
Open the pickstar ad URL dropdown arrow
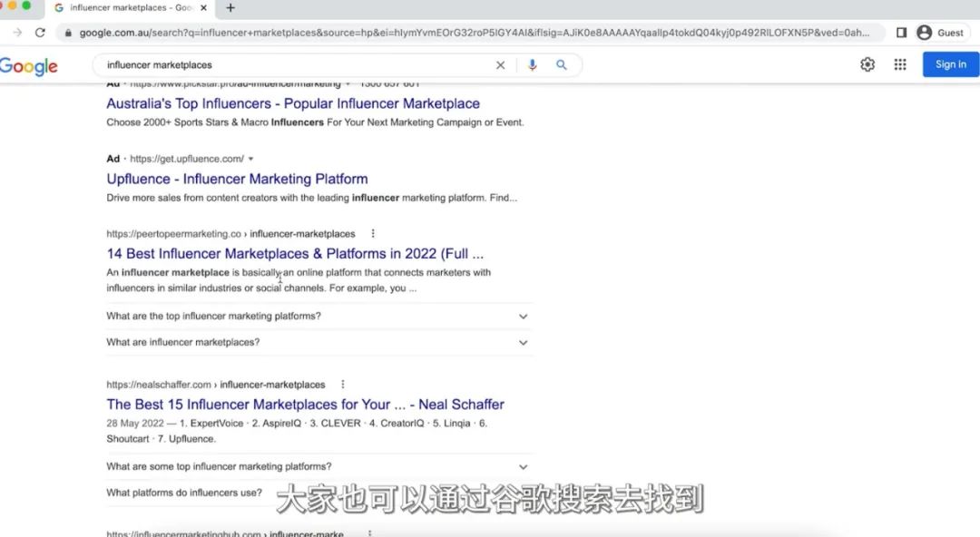click(x=348, y=83)
